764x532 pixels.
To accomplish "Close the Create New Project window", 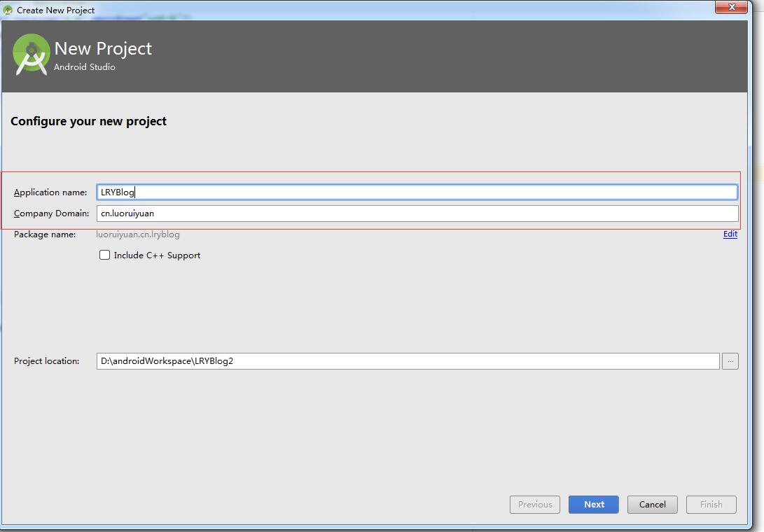I will click(x=731, y=7).
